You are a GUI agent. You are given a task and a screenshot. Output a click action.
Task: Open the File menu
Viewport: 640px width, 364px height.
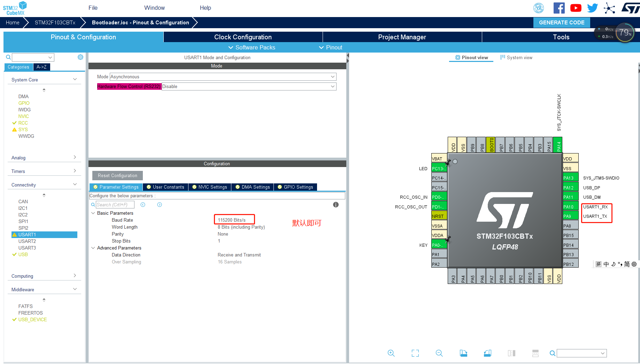click(x=93, y=8)
